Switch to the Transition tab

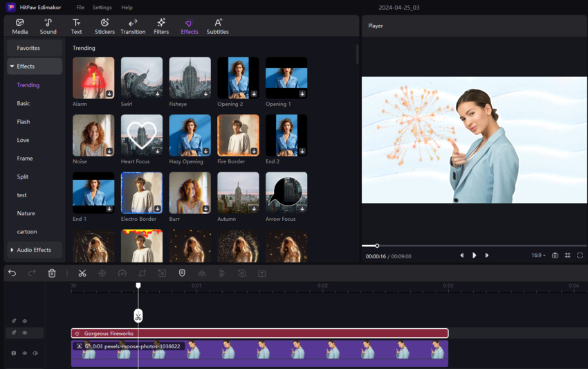(x=133, y=26)
